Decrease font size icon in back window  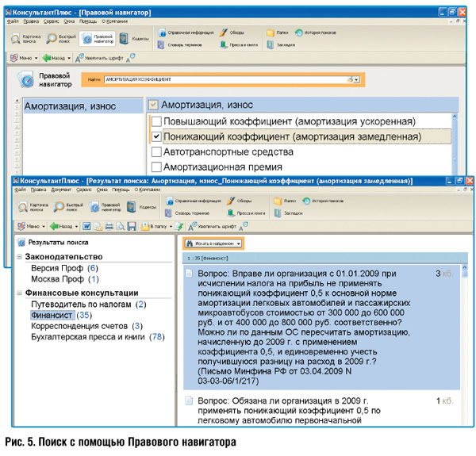click(131, 58)
